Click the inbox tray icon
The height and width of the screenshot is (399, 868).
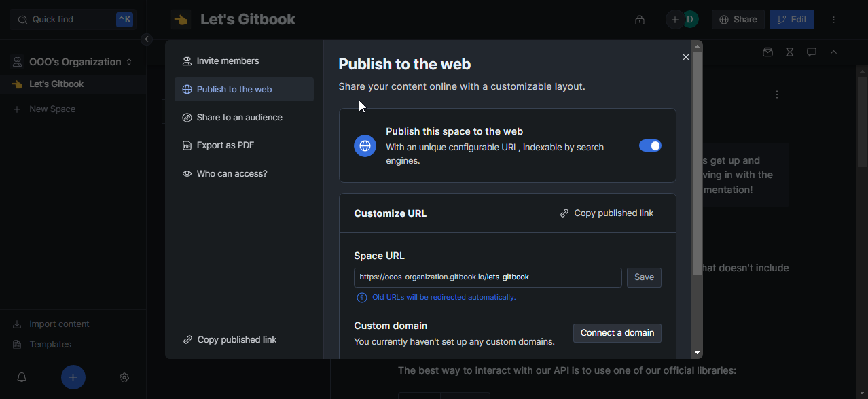coord(767,52)
